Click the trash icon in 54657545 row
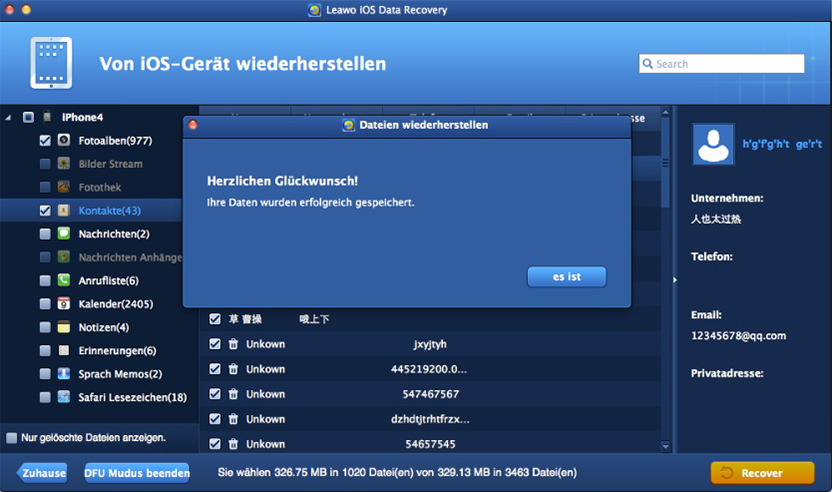Image resolution: width=834 pixels, height=492 pixels. pyautogui.click(x=233, y=444)
